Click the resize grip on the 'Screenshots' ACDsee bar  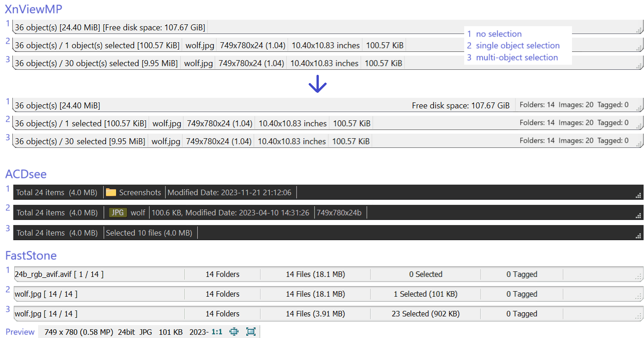click(638, 195)
